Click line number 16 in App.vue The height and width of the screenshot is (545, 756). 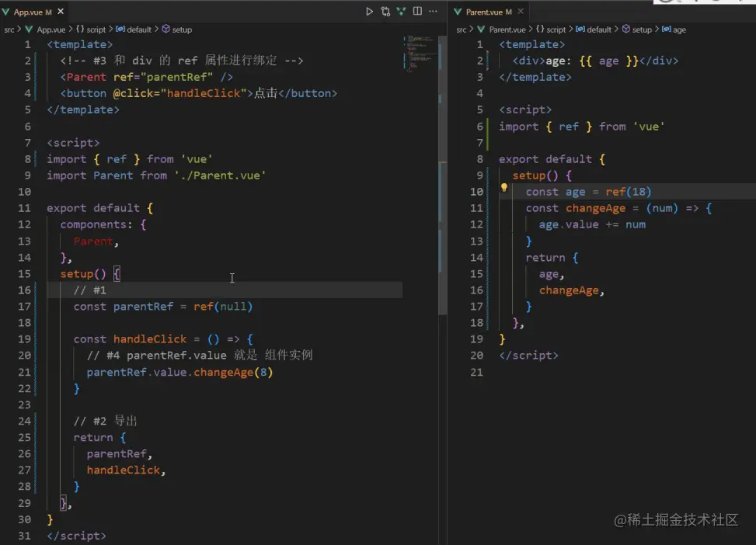[24, 290]
